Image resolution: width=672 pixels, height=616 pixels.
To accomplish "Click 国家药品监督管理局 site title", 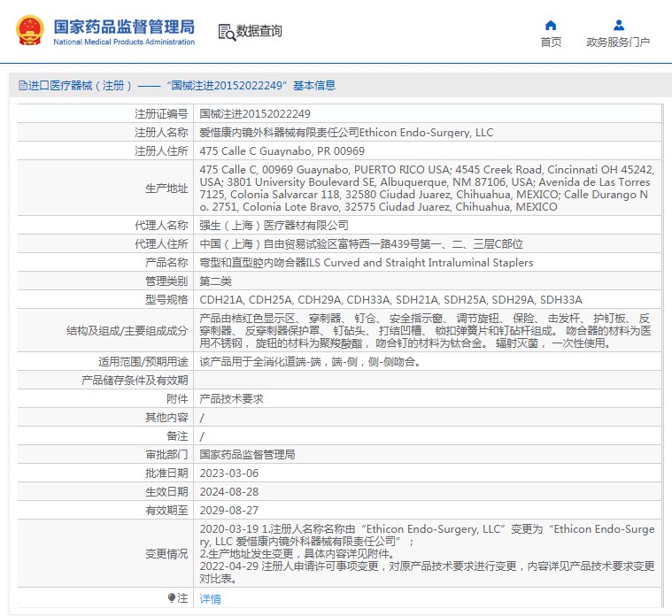I will pos(124,27).
